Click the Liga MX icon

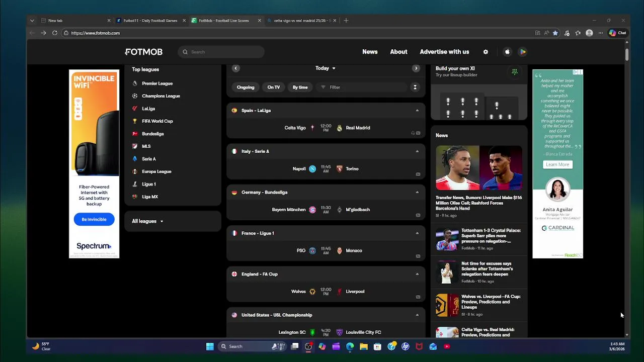point(135,197)
